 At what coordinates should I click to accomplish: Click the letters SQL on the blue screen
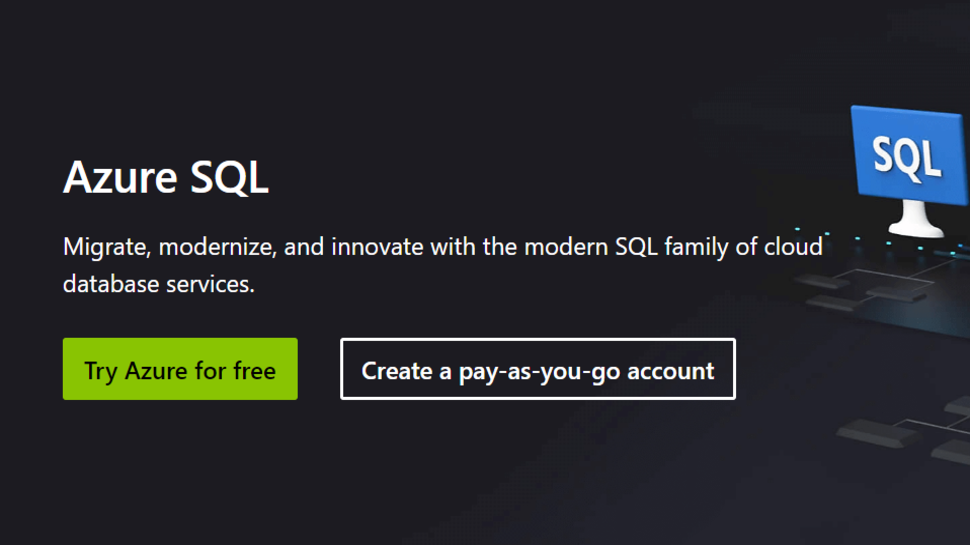click(907, 157)
